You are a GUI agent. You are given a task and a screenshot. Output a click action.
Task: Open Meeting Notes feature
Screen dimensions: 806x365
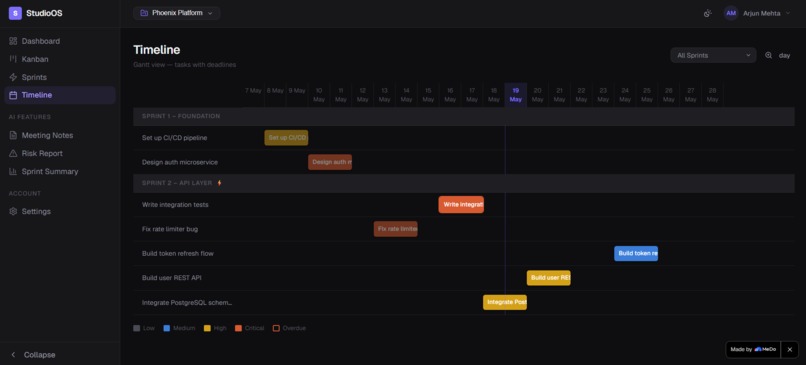(x=60, y=135)
